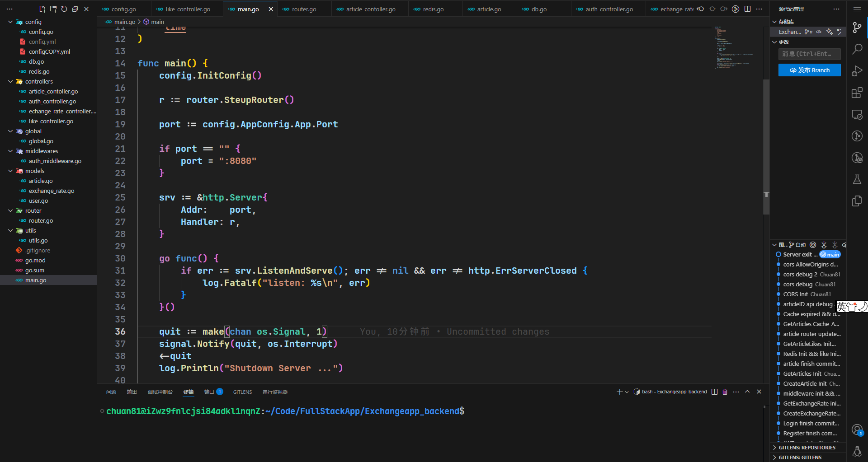Viewport: 868px width, 462px height.
Task: Open the Run and Debug view
Action: tap(857, 71)
